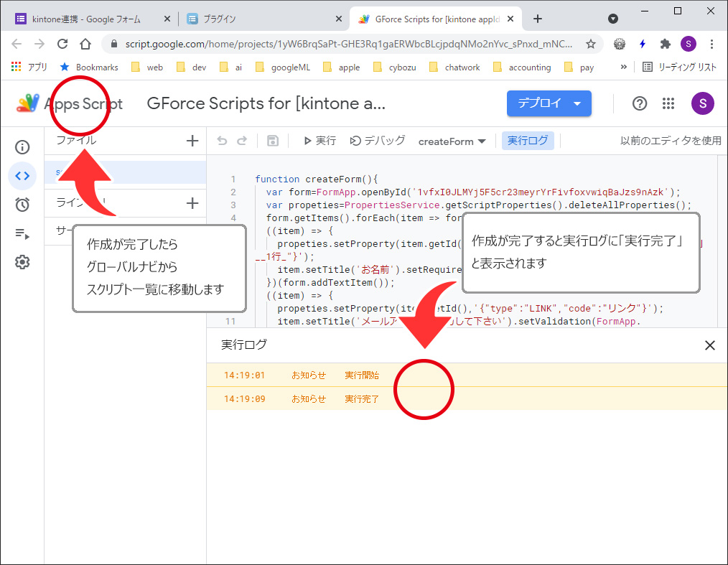The image size is (728, 565).
Task: Save project with the floppy disk icon
Action: coord(272,141)
